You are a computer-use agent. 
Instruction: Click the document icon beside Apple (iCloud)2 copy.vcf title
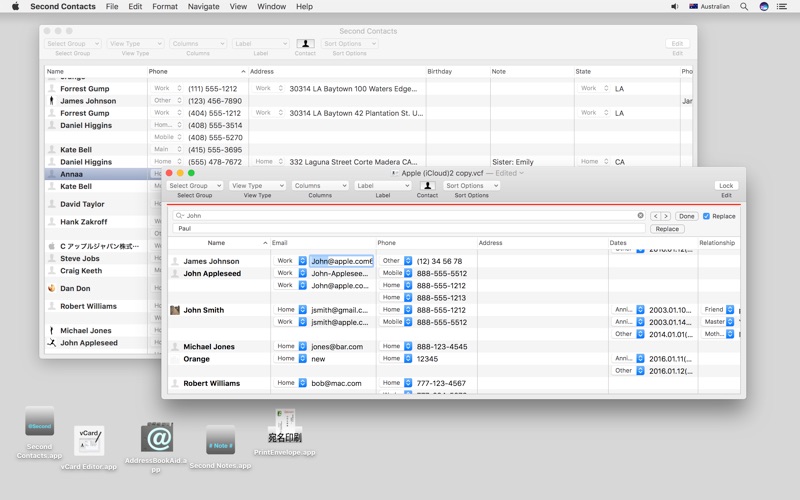coord(394,173)
